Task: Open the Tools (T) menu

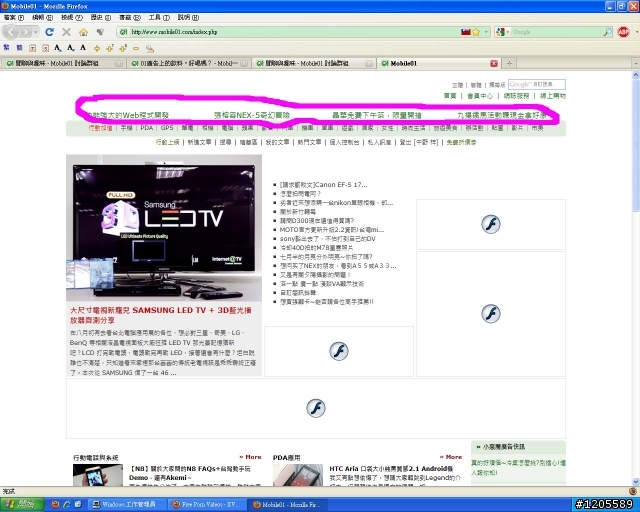Action: (x=159, y=18)
